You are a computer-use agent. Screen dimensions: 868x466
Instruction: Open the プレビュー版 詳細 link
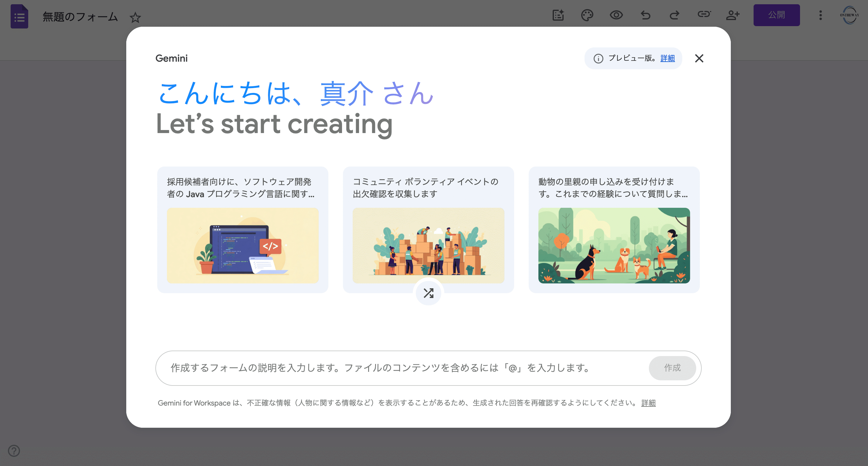[x=667, y=58]
